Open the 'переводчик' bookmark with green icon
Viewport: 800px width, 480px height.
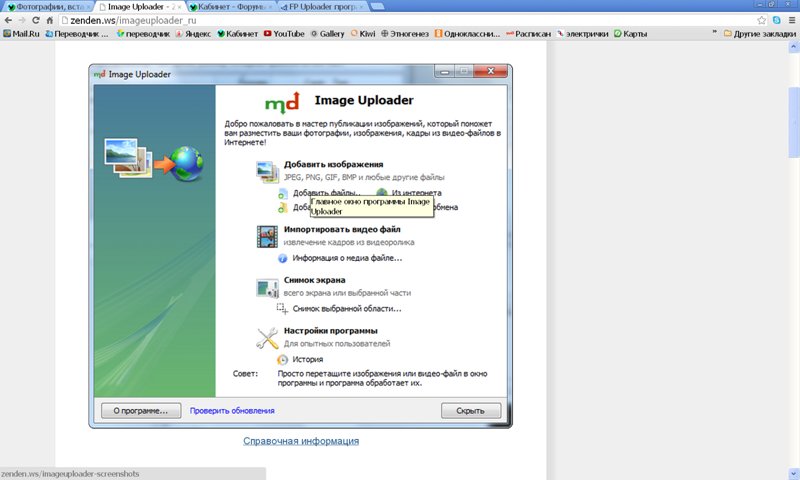coord(143,34)
